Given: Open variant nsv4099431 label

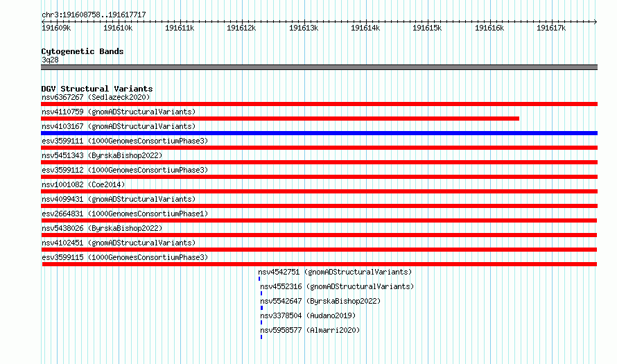Looking at the screenshot, I should click(119, 199).
